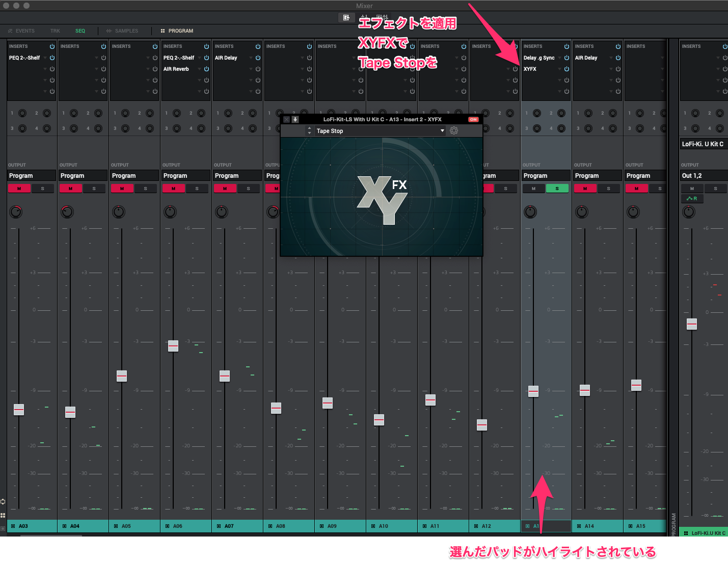The height and width of the screenshot is (562, 728).
Task: Open Delay .g Sync insert on A13
Action: (539, 58)
